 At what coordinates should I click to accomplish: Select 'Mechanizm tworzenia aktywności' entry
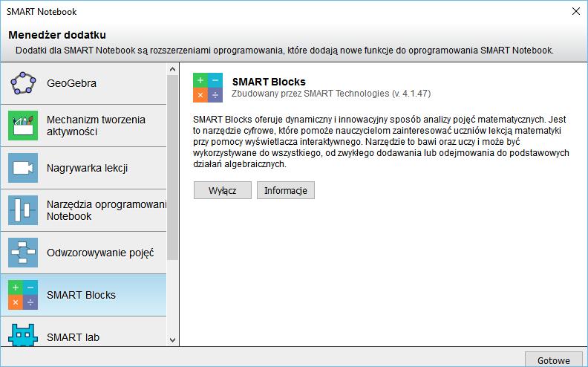(x=96, y=126)
